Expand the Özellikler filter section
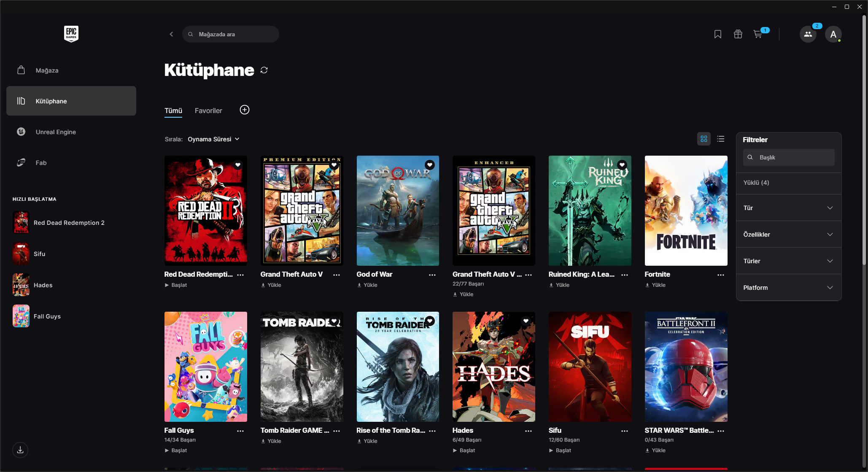Screen dimensions: 868x472 click(x=789, y=235)
